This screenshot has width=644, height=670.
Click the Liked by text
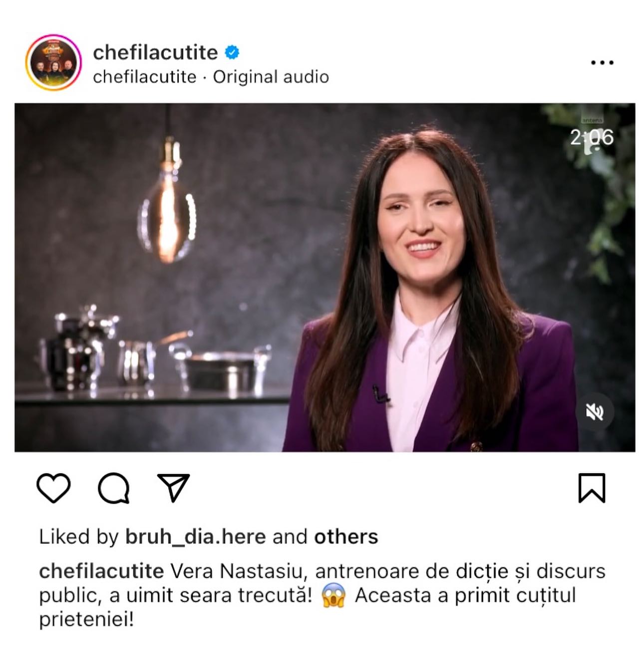[x=79, y=537]
